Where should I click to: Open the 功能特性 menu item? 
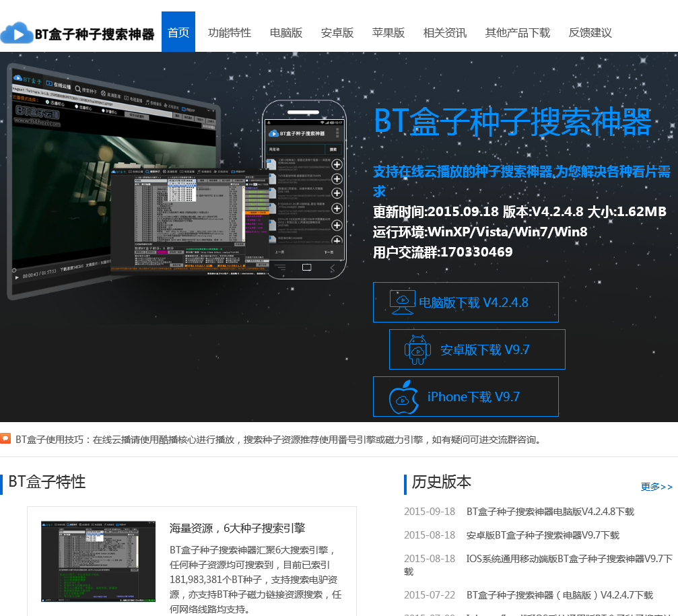(x=229, y=33)
